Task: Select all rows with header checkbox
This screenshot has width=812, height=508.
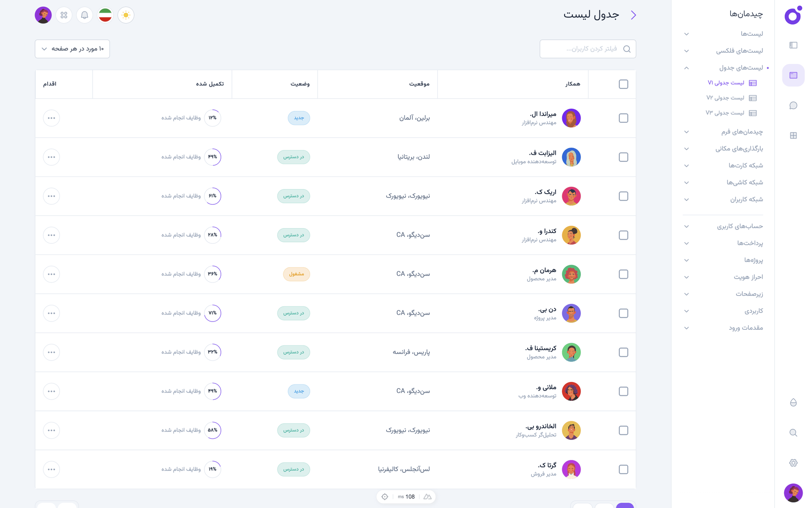Action: coord(623,84)
